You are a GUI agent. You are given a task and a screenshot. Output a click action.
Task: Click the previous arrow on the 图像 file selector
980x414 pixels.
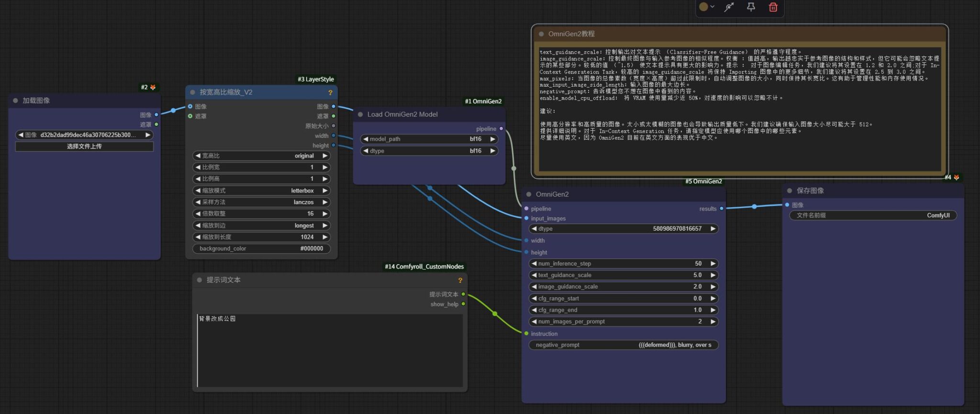pyautogui.click(x=21, y=135)
